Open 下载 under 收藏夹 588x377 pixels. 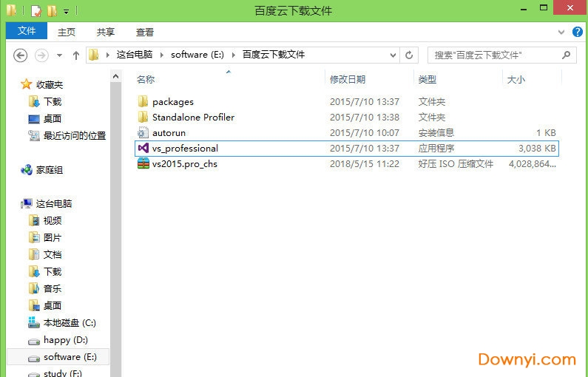pos(52,101)
